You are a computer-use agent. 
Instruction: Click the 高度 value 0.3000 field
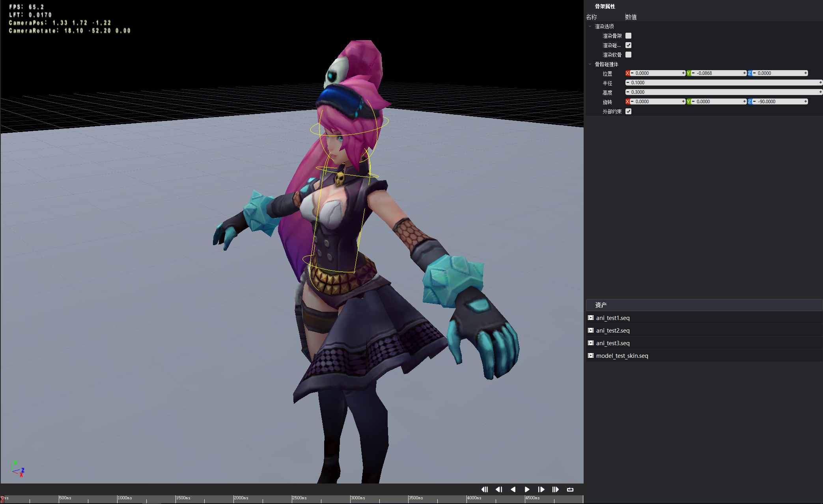[724, 92]
